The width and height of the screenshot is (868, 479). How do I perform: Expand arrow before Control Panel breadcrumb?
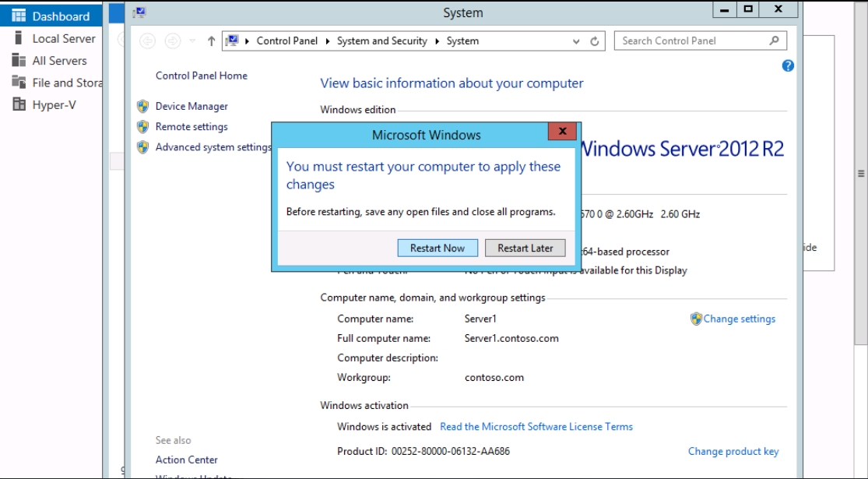tap(247, 41)
